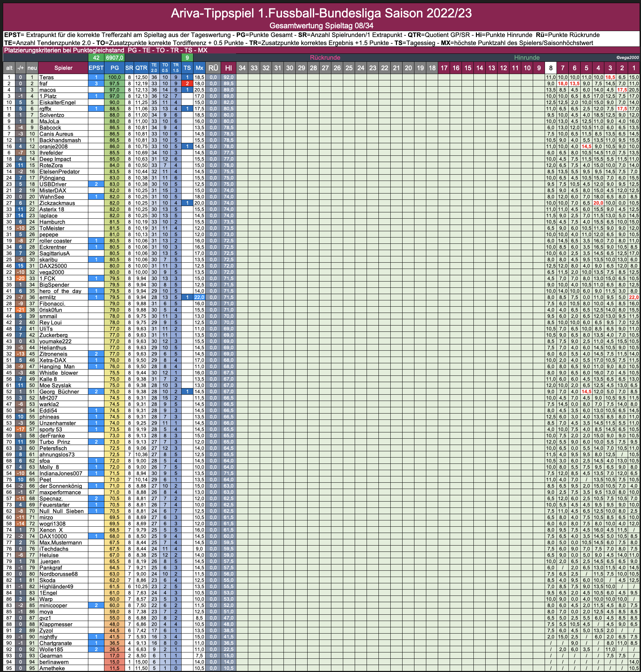Viewport: 641px width, 672px height.
Task: Click player name 'berlinawern'
Action: 54,662
